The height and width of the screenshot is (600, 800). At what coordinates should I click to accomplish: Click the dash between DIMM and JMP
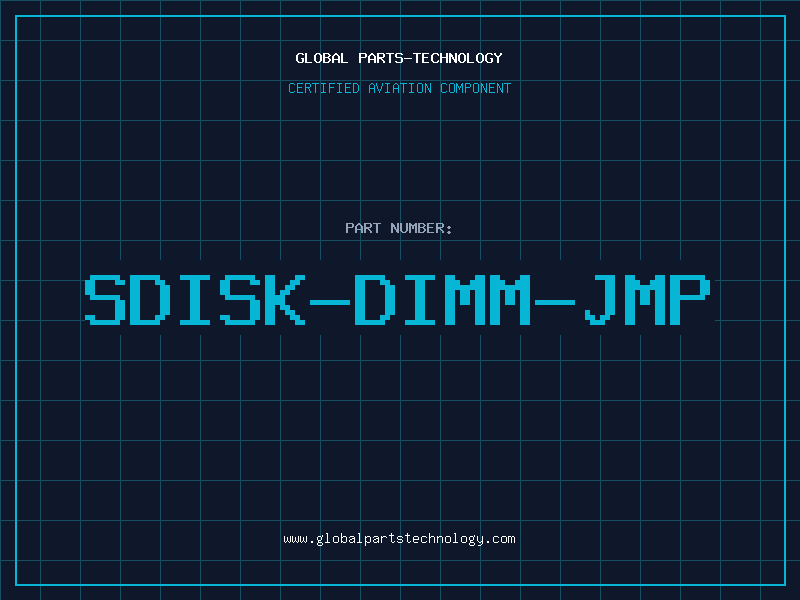pos(555,302)
